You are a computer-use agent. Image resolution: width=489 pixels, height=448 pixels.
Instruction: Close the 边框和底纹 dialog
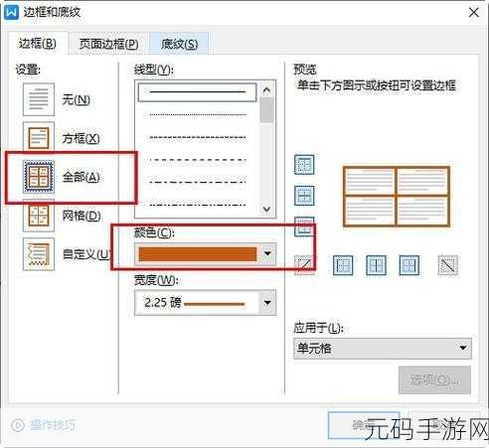click(x=474, y=13)
